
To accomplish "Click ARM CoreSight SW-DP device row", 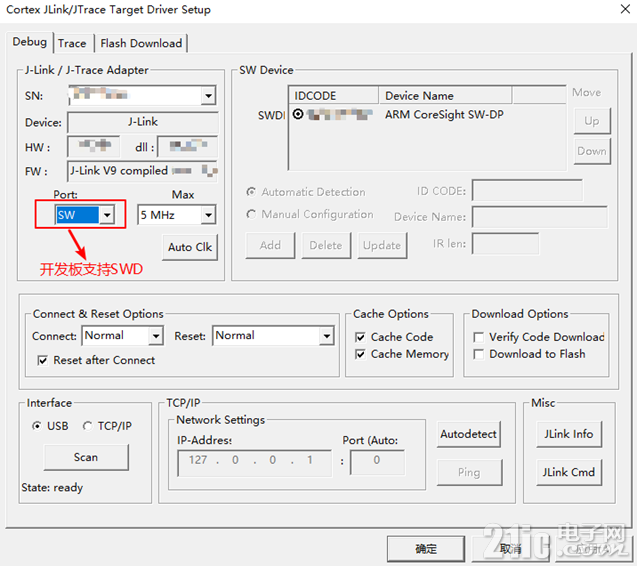I will click(x=427, y=115).
